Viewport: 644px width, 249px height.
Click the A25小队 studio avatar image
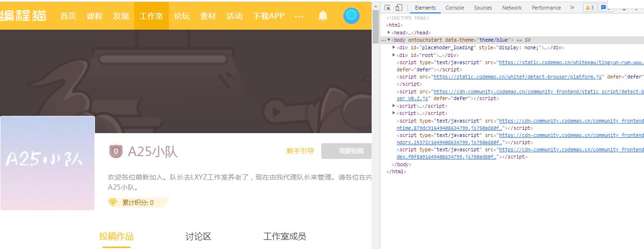click(47, 163)
